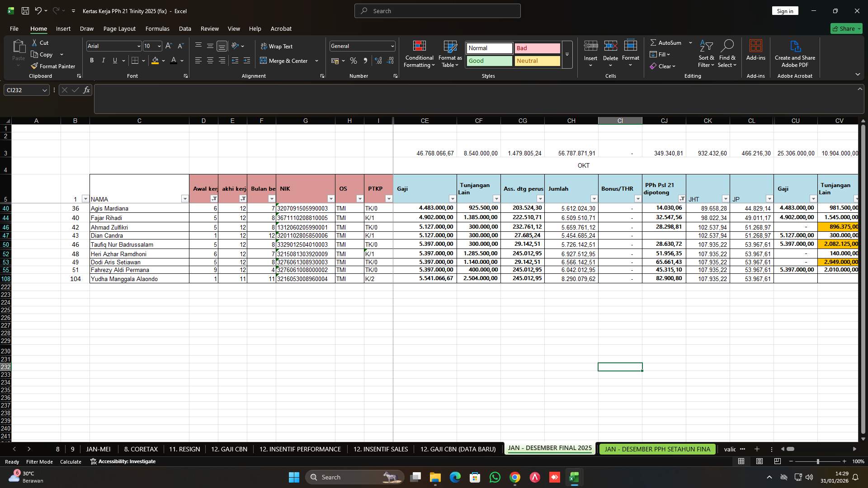Click the Percent Style icon

click(354, 60)
